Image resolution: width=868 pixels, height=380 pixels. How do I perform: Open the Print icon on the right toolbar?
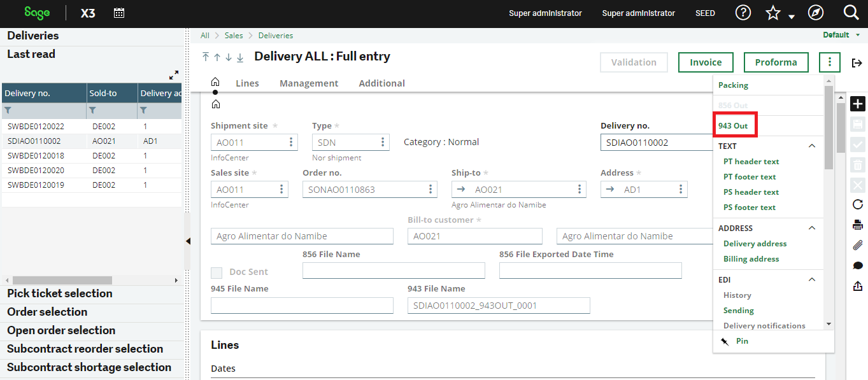[858, 225]
